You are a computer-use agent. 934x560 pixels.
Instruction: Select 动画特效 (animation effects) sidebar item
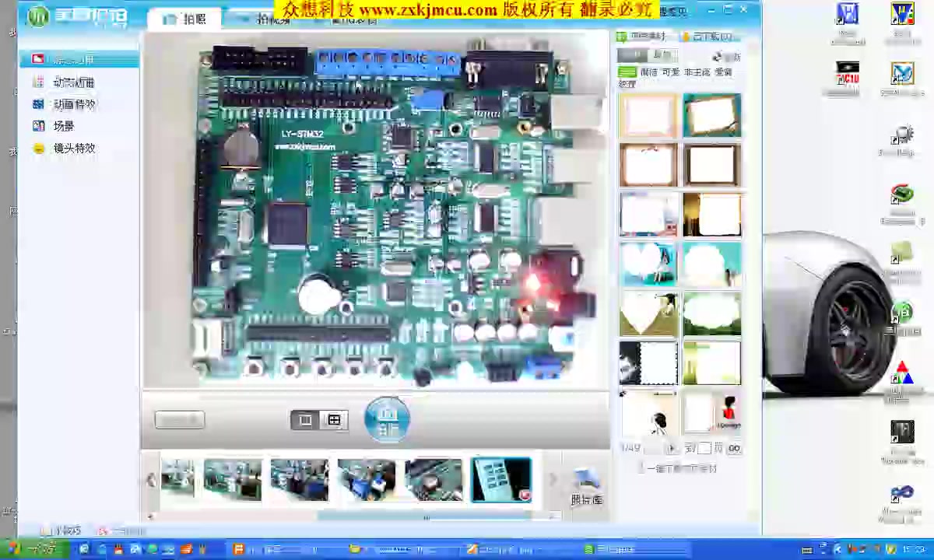(x=74, y=103)
